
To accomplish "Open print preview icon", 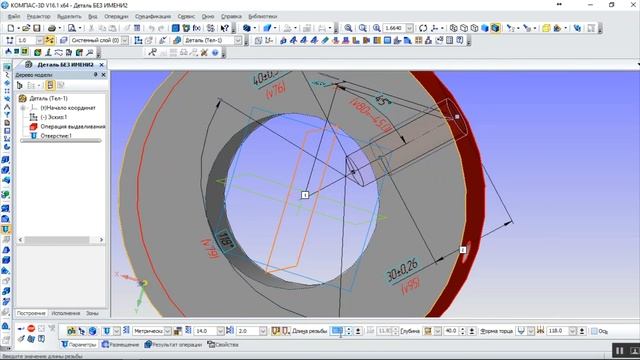I will coord(72,28).
